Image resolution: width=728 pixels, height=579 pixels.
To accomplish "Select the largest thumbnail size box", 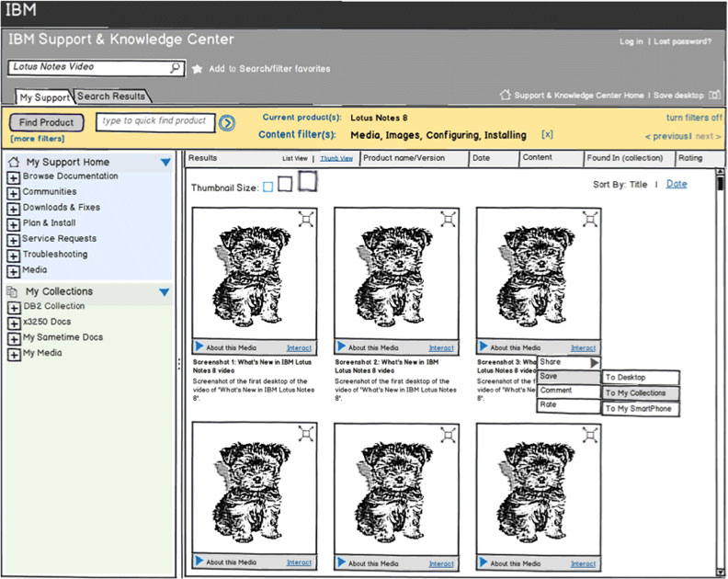I will (x=307, y=182).
